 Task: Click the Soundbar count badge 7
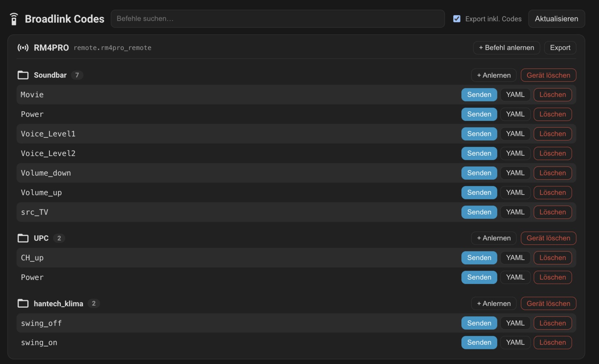pos(77,75)
